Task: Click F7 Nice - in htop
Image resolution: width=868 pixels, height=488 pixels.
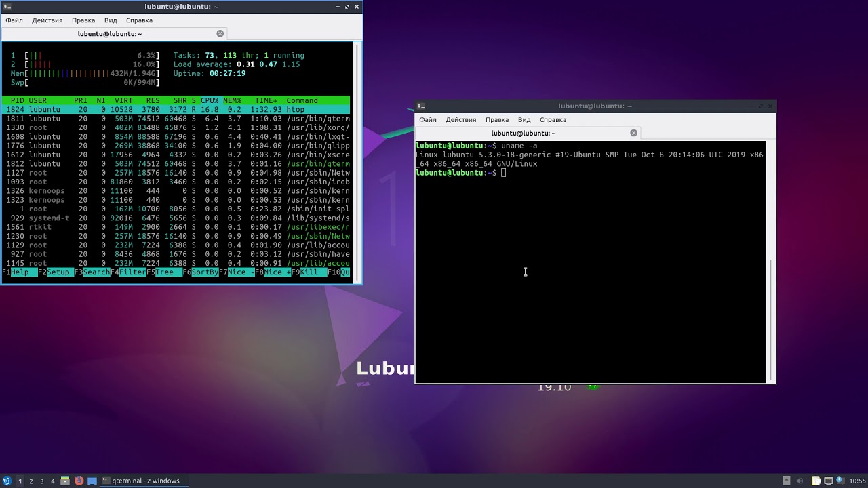Action: click(x=237, y=272)
